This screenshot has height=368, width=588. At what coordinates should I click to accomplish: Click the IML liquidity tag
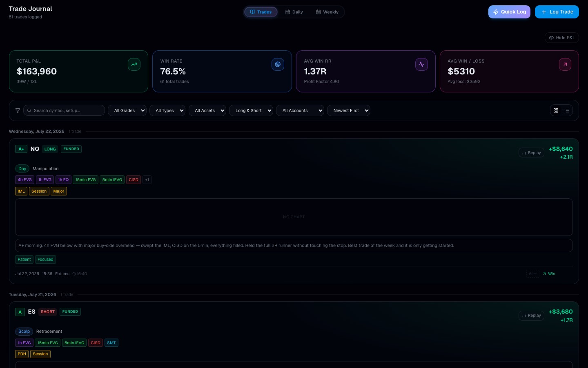pos(21,191)
